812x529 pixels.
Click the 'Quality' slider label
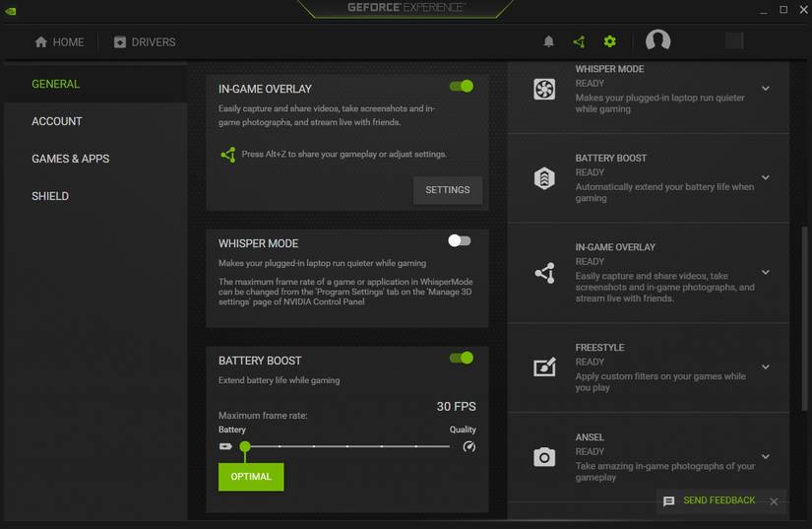pyautogui.click(x=463, y=430)
